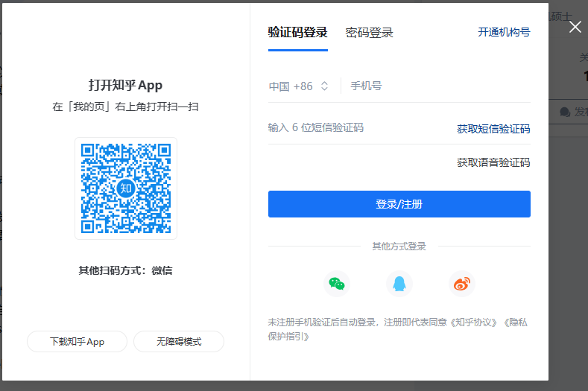Click the Zhihu QR code image

coord(126,188)
